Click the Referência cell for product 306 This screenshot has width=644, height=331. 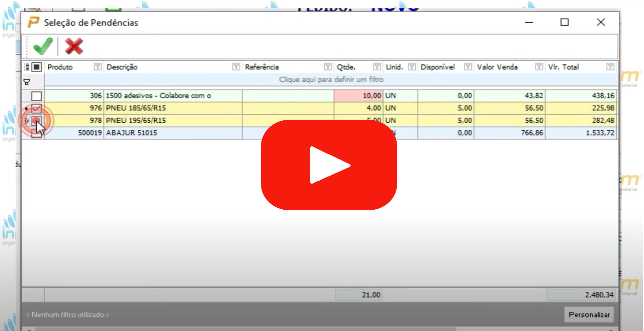point(288,96)
